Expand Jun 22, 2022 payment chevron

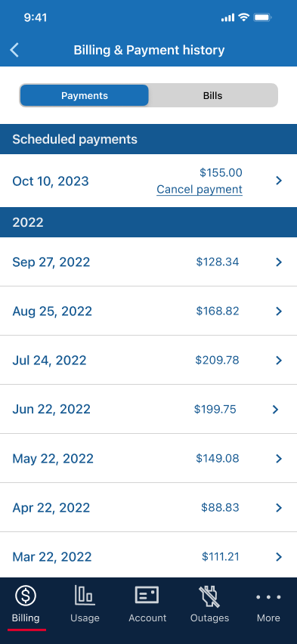tap(275, 409)
